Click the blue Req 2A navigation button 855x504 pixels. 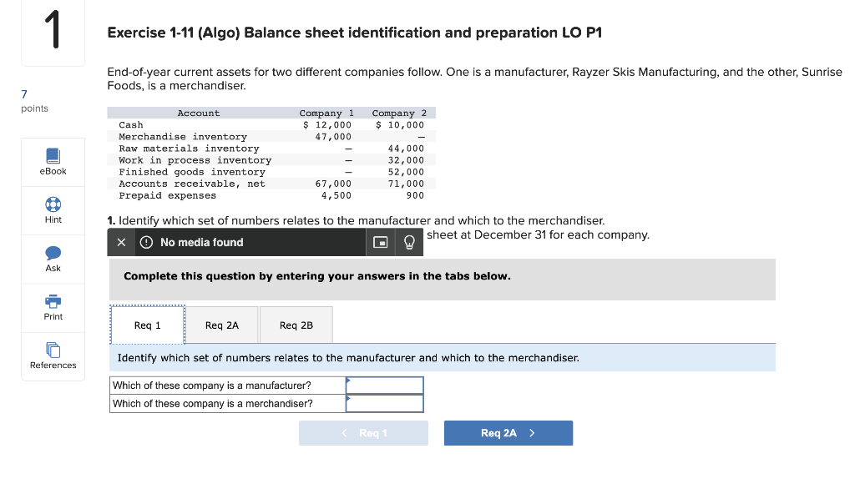point(508,432)
